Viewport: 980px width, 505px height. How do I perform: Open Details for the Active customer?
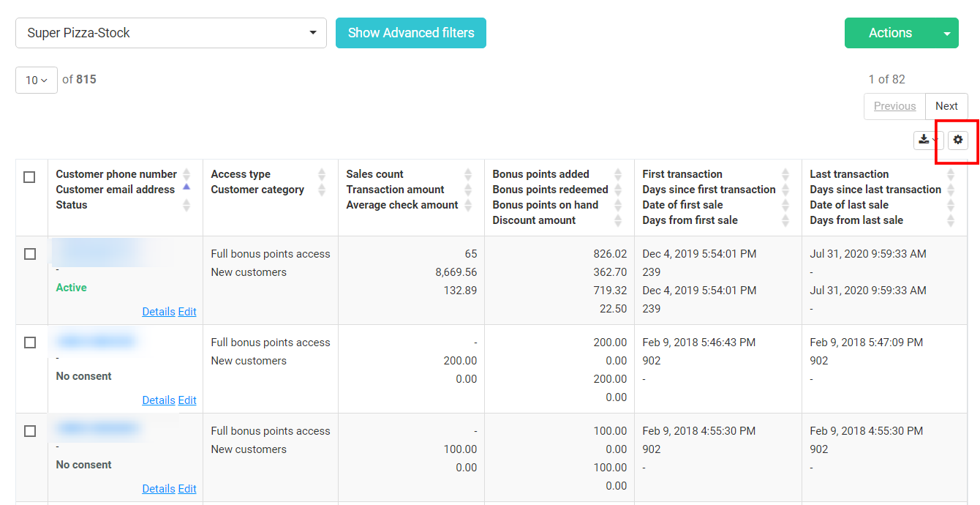pos(158,312)
